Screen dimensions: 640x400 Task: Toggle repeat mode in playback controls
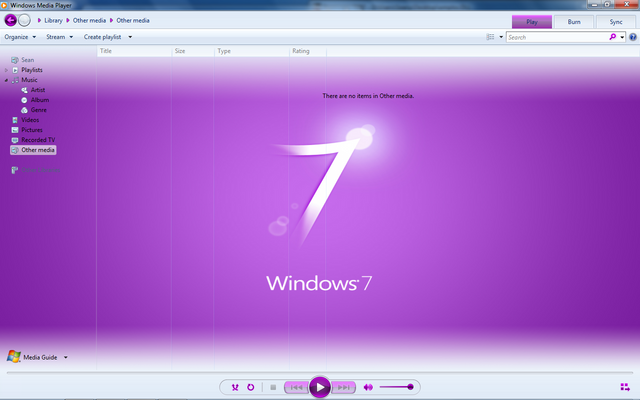pyautogui.click(x=251, y=387)
